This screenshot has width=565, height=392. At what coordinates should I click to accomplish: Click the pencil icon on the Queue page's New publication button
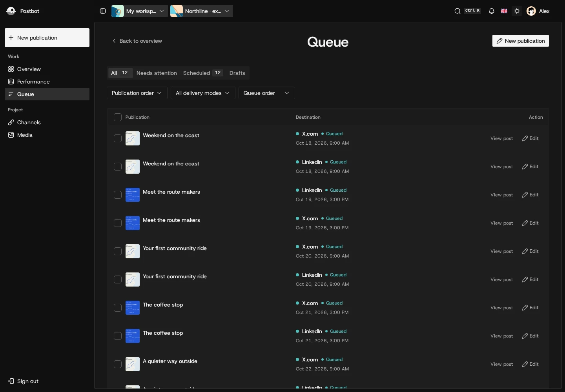499,41
